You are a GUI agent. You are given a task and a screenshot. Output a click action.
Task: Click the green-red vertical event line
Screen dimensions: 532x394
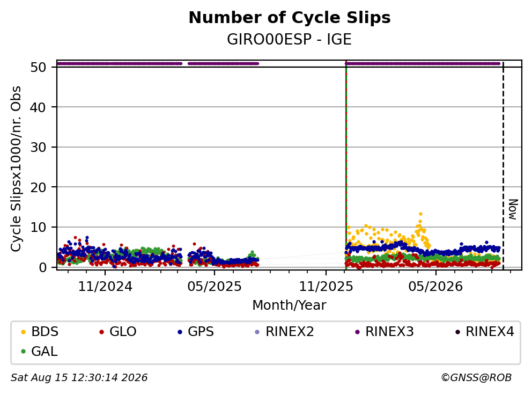(x=346, y=166)
